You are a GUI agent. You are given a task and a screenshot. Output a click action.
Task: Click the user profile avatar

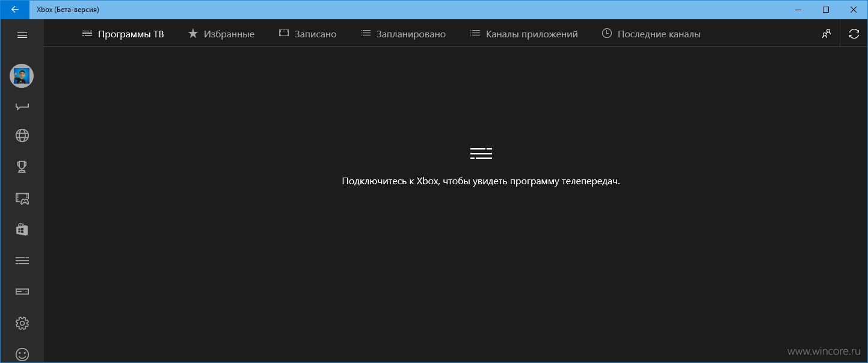(x=22, y=76)
